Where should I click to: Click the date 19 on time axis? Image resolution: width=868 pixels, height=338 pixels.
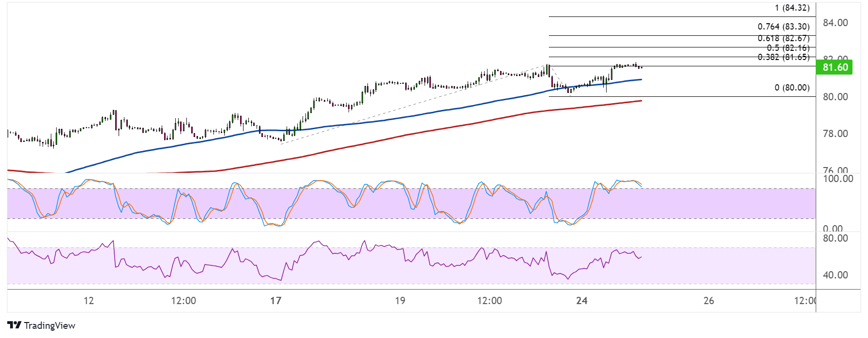(x=400, y=301)
